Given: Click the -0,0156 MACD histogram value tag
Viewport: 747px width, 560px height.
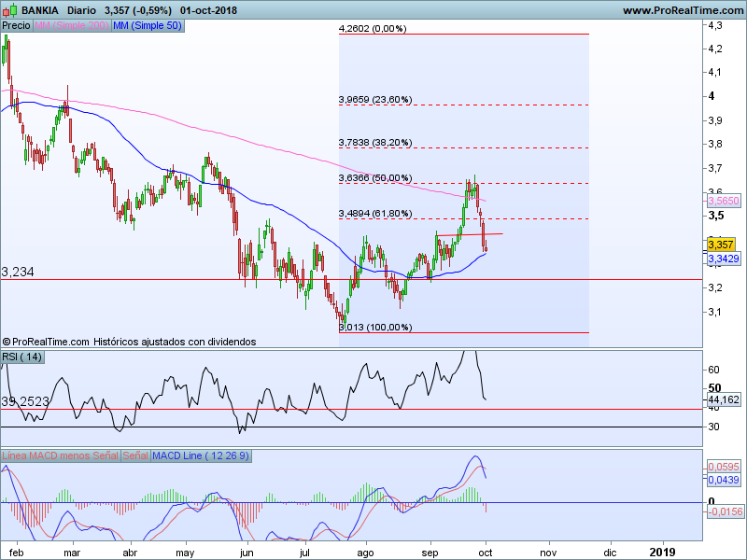Looking at the screenshot, I should click(x=726, y=511).
